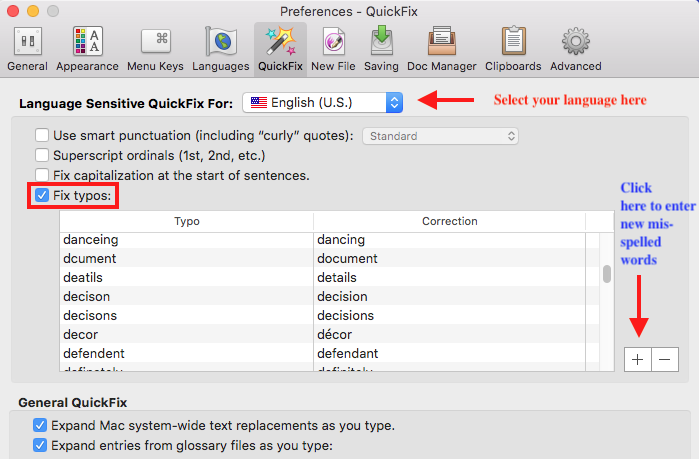The width and height of the screenshot is (699, 459).
Task: Open the Appearance preferences pane
Action: 88,48
